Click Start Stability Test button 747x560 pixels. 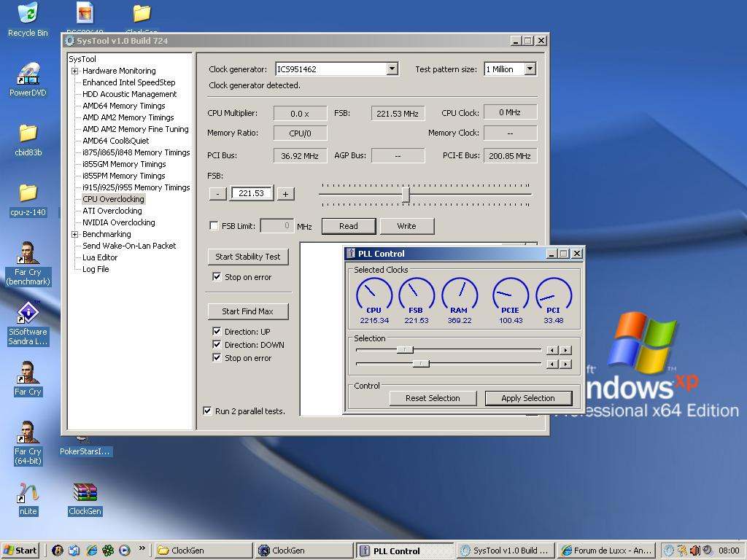248,257
